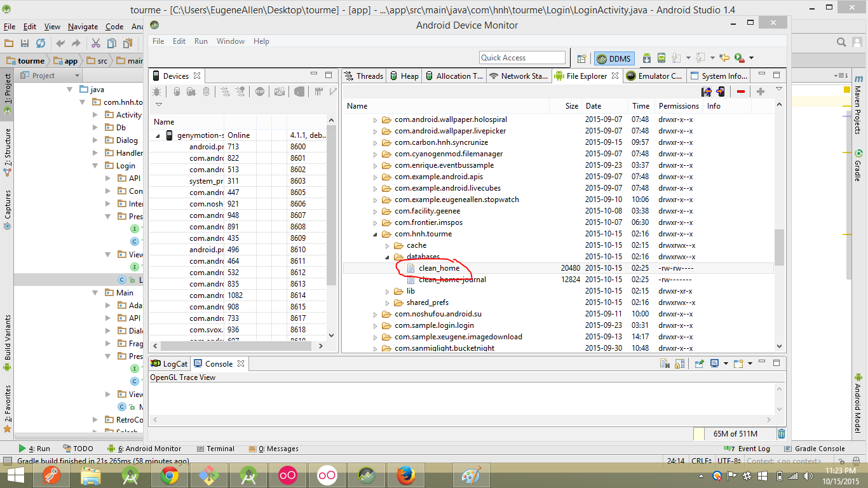Screen dimensions: 868x488
Task: Click the garbage collection icon by memory indicator
Action: point(782,434)
